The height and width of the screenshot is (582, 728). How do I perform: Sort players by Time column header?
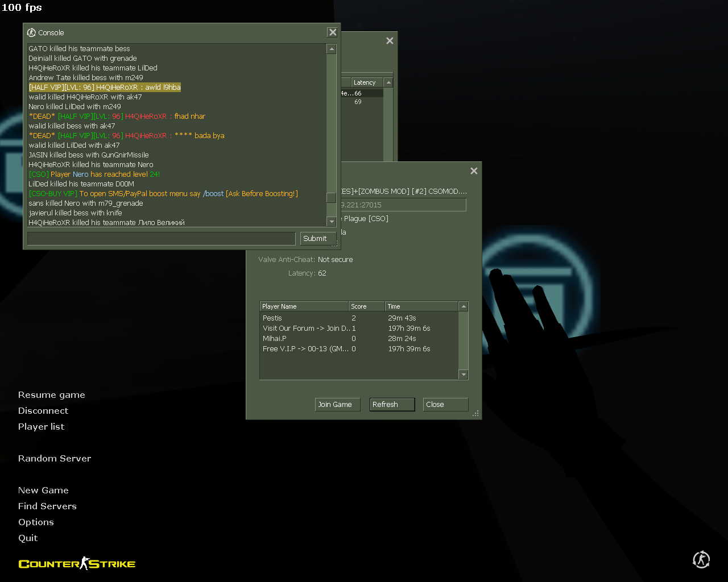[x=421, y=306]
